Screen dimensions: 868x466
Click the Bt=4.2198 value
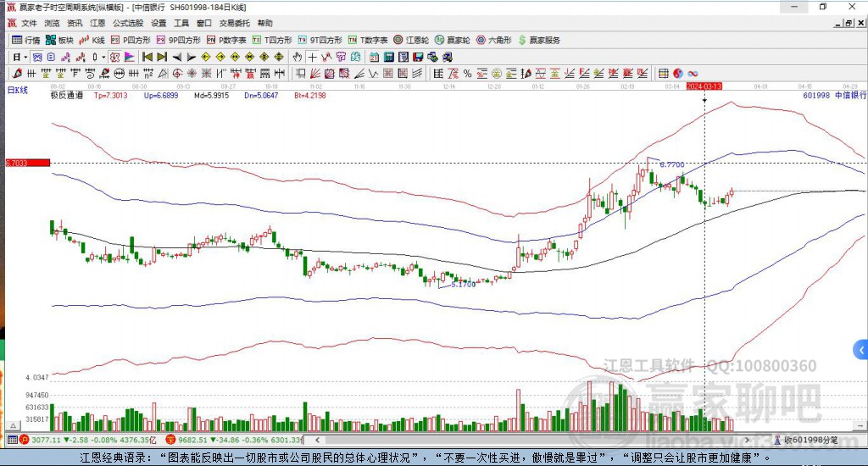[310, 95]
